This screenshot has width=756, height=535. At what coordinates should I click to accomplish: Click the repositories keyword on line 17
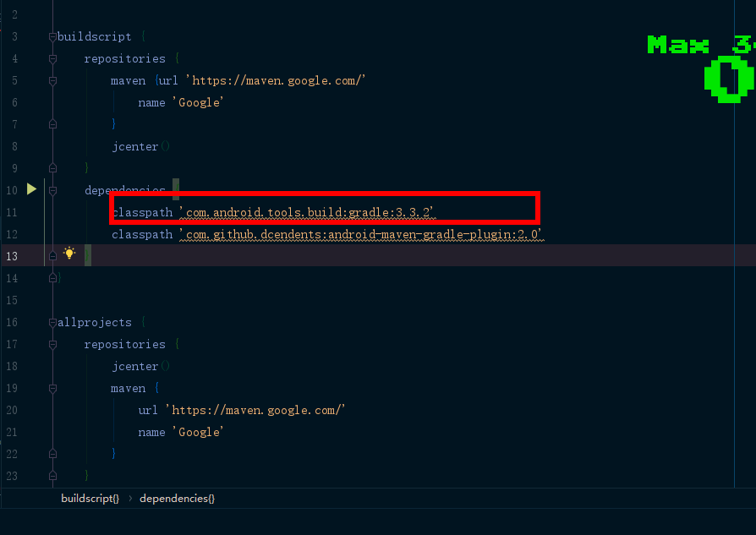[x=125, y=344]
